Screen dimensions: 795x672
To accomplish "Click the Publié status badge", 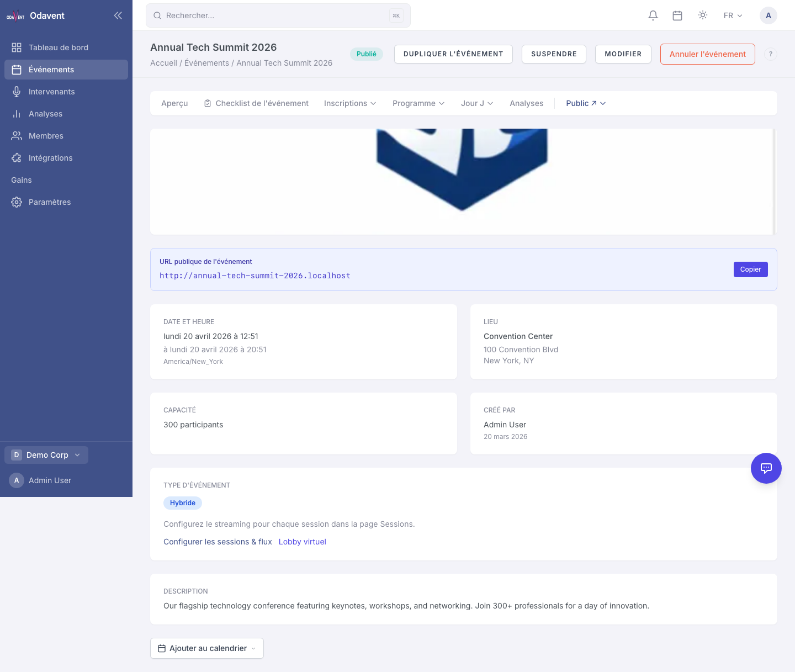I will [367, 54].
